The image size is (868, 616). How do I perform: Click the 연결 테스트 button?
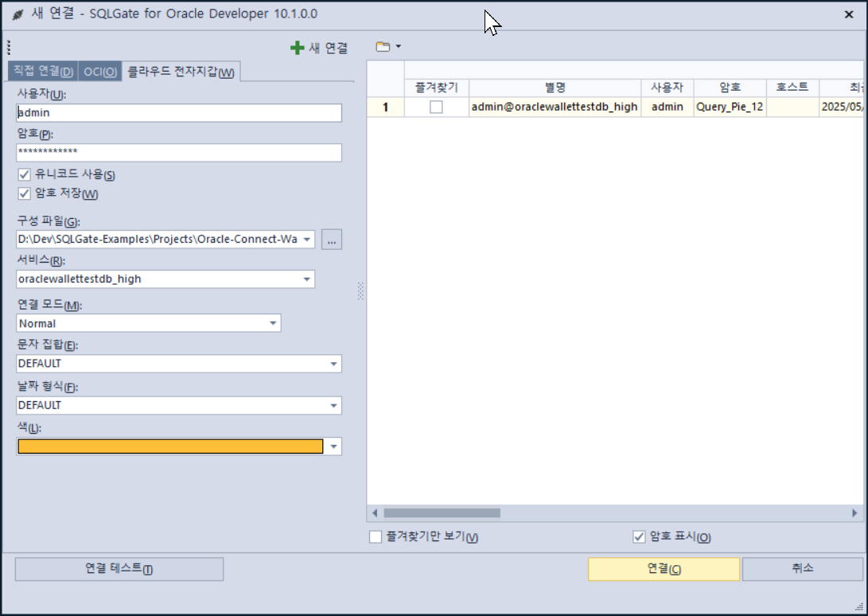[x=119, y=569]
